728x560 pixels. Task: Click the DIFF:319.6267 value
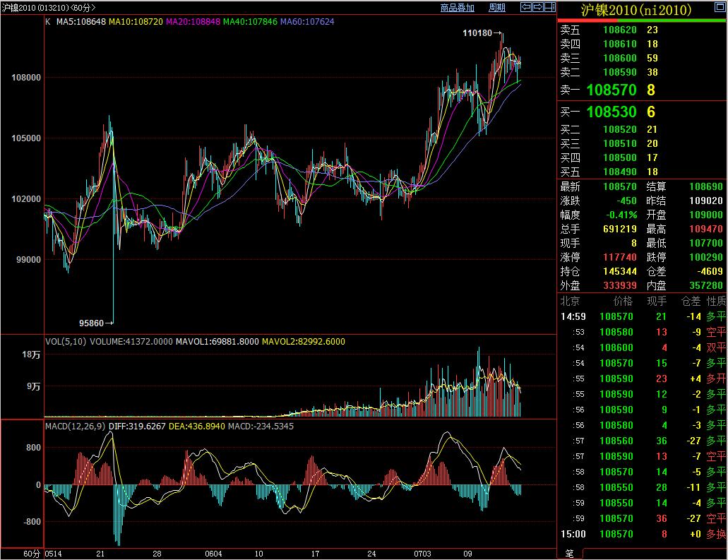tap(137, 427)
